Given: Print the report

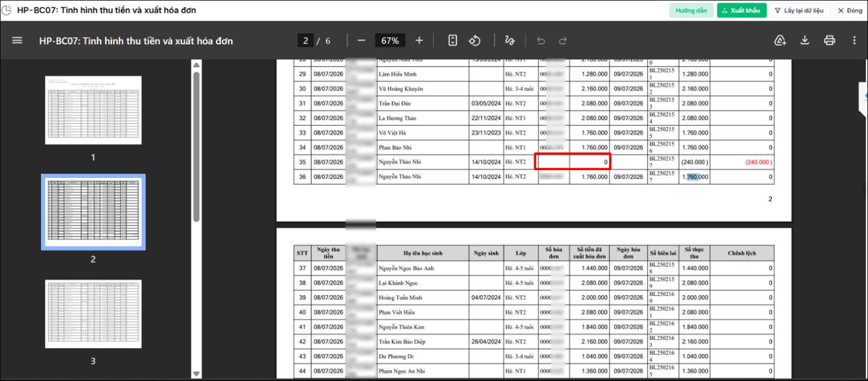Looking at the screenshot, I should pos(829,40).
